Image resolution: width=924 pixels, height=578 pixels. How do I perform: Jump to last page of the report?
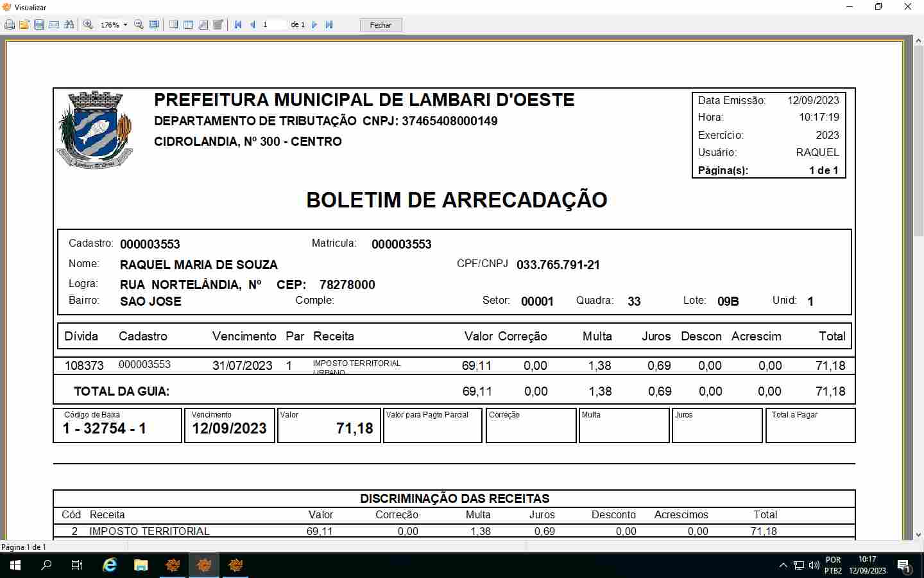tap(329, 25)
